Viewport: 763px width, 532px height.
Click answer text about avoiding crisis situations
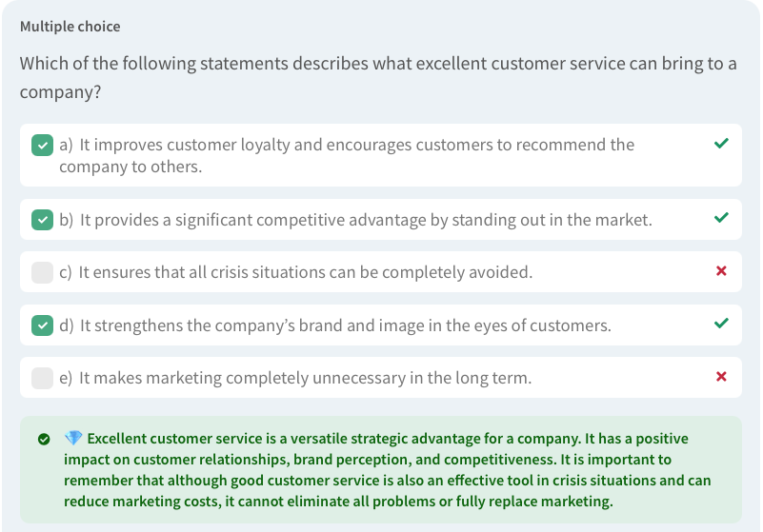pyautogui.click(x=305, y=272)
